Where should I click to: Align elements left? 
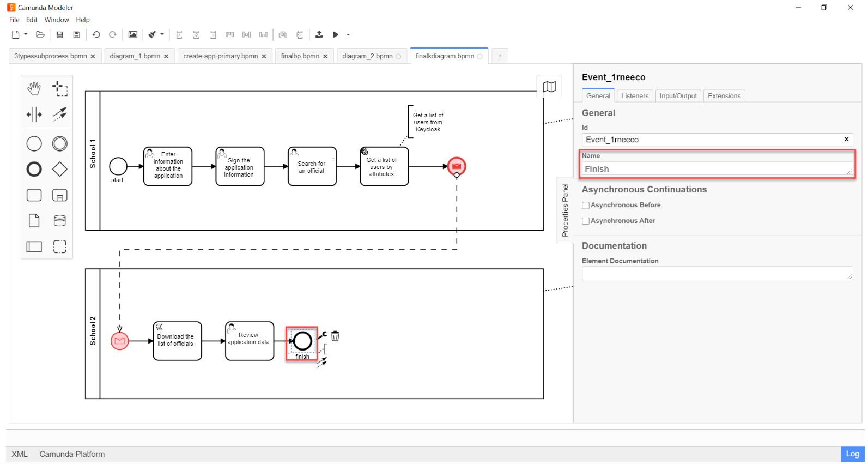[x=179, y=34]
